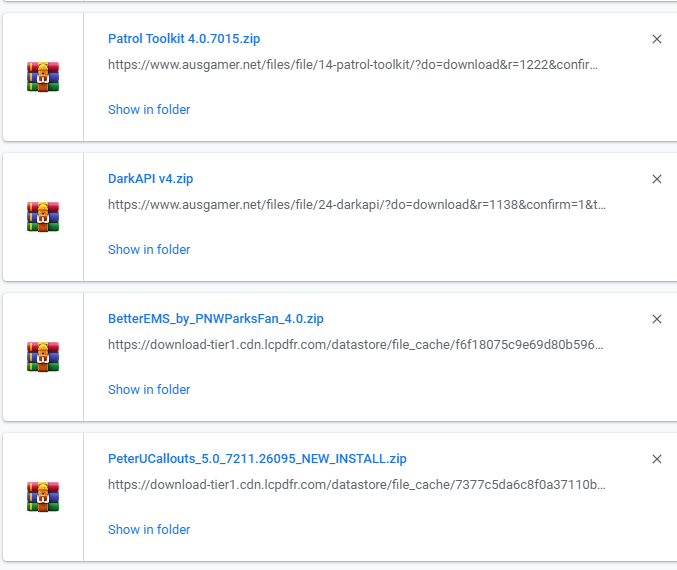Click WinRAR icon beside DarkAPI v4.zip
Viewport: 677px width, 570px height.
pos(43,217)
